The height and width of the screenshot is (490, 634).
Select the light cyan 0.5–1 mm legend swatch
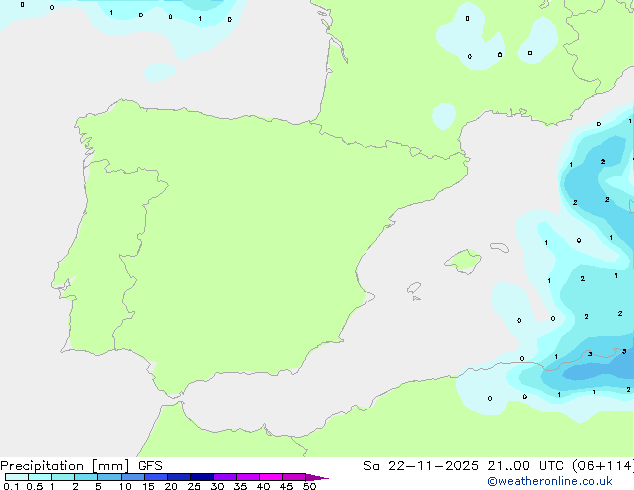(x=40, y=477)
